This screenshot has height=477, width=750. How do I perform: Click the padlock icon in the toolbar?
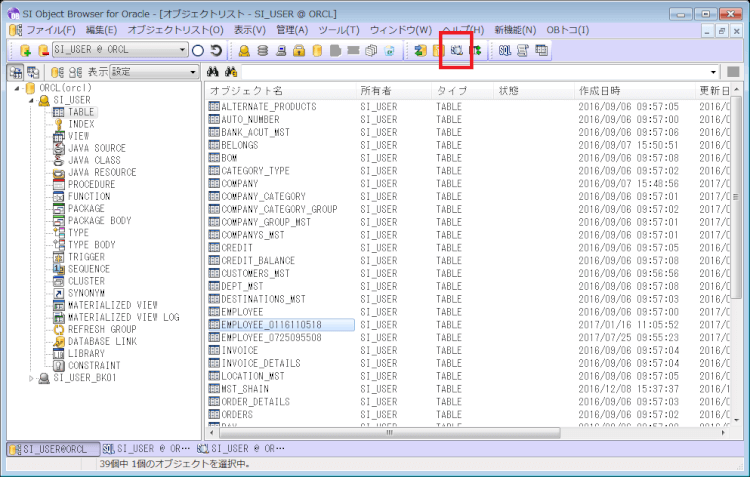point(299,50)
